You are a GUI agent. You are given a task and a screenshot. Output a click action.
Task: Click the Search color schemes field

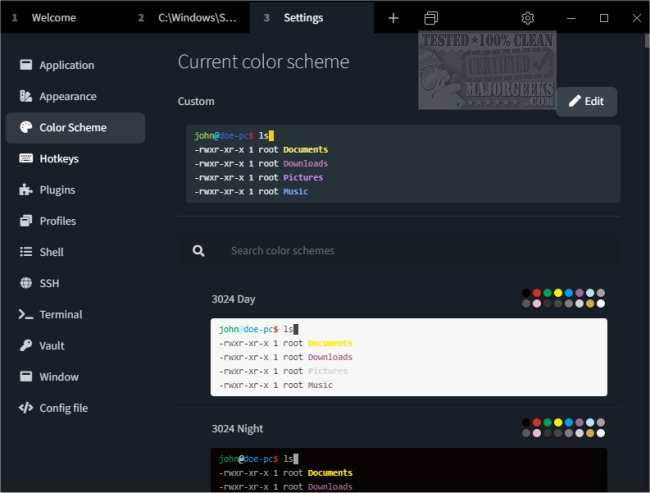click(400, 250)
